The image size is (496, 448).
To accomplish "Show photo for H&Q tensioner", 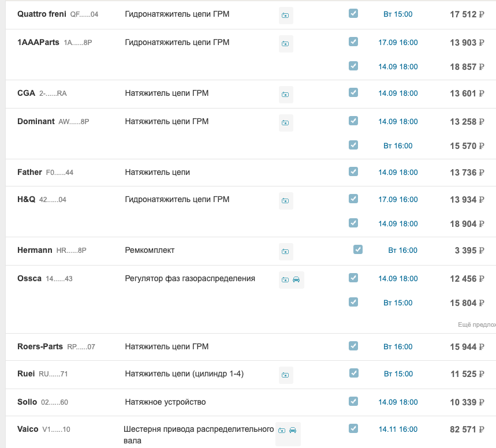I will [x=285, y=201].
